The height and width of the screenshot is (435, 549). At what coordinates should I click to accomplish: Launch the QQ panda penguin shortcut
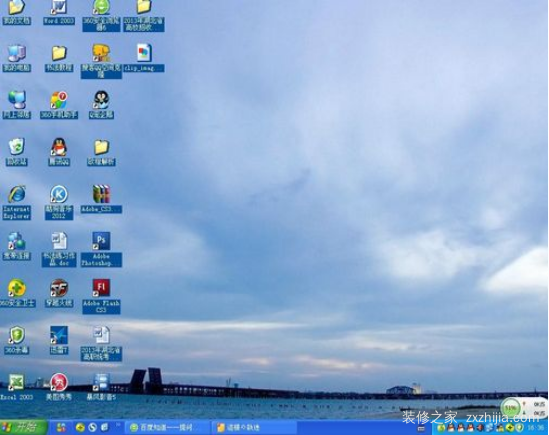point(101,104)
